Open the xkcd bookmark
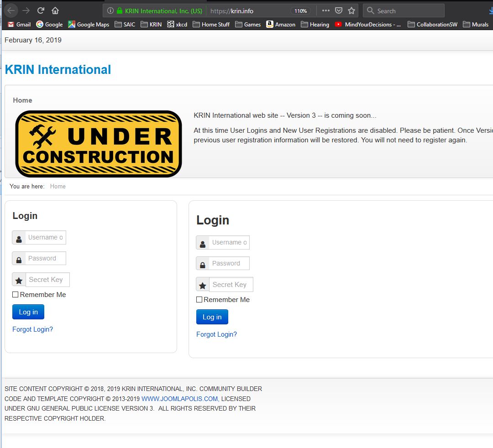The image size is (493, 448). tap(177, 25)
